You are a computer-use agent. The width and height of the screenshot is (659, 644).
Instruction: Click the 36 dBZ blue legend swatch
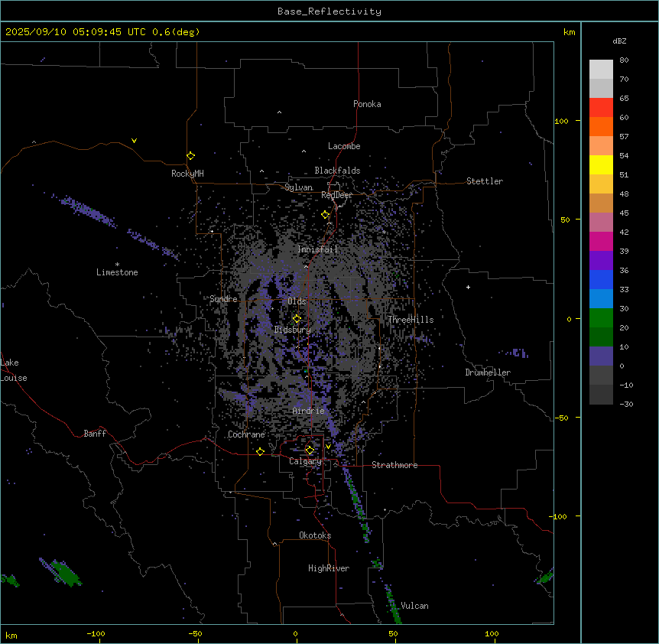pos(601,279)
